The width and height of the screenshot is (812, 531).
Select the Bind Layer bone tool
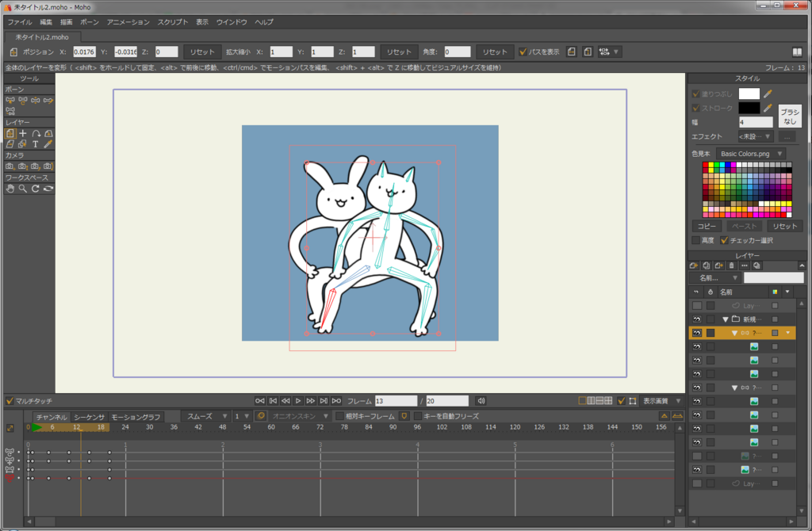click(10, 111)
